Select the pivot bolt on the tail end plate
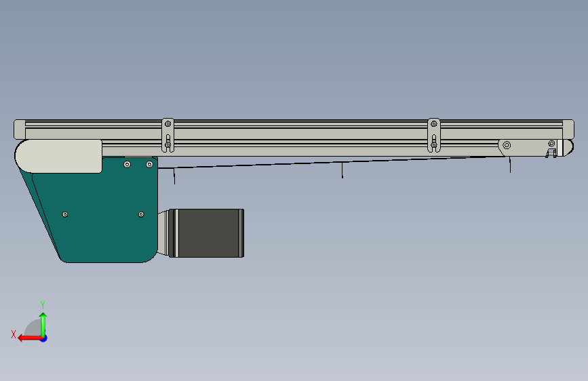The height and width of the screenshot is (381, 588). click(507, 145)
